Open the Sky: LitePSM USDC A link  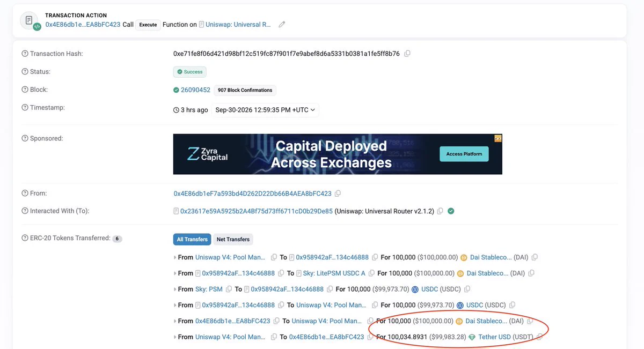click(334, 273)
